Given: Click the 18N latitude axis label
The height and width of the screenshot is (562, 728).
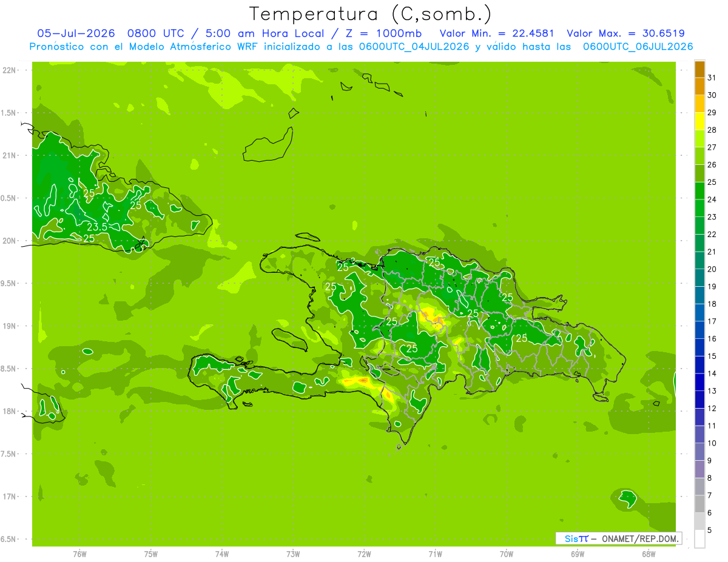Looking at the screenshot, I should coord(10,411).
